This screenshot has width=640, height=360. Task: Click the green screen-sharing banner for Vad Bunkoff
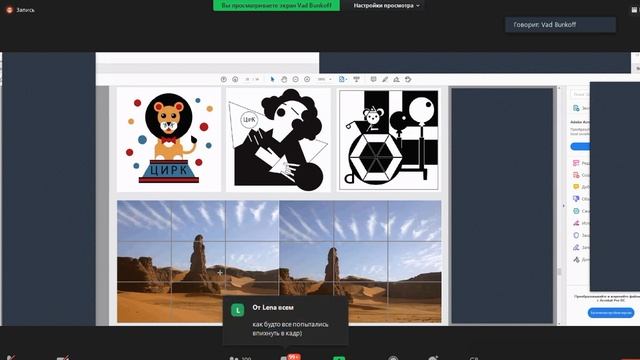[276, 5]
